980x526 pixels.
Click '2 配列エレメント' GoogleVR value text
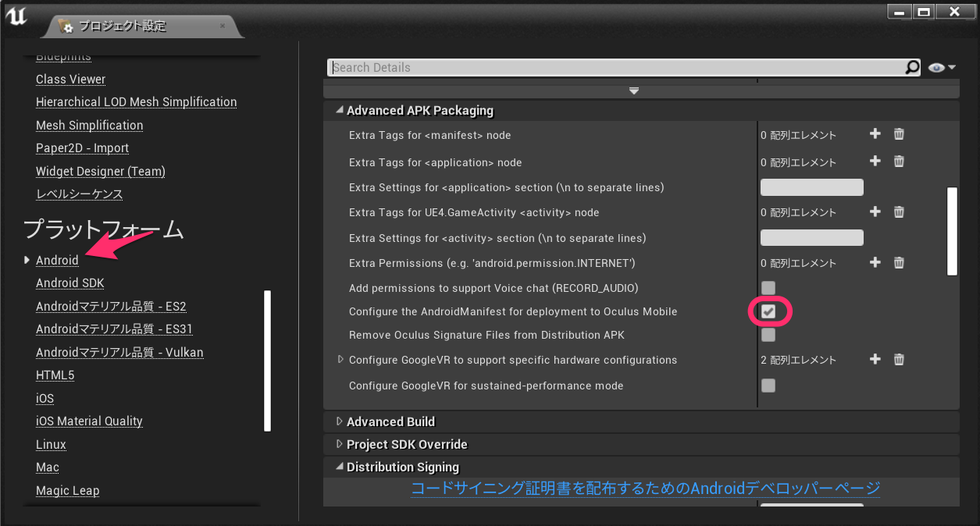click(x=798, y=360)
